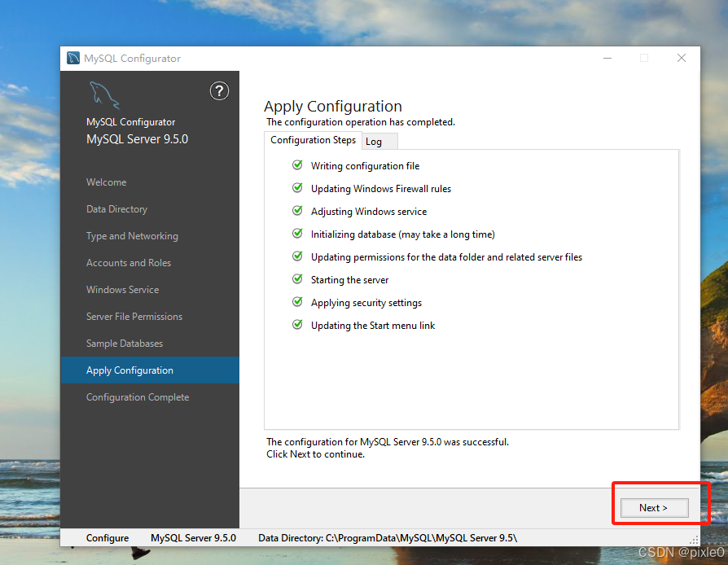Click the window resize grip in corner
728x565 pixels.
(x=694, y=541)
